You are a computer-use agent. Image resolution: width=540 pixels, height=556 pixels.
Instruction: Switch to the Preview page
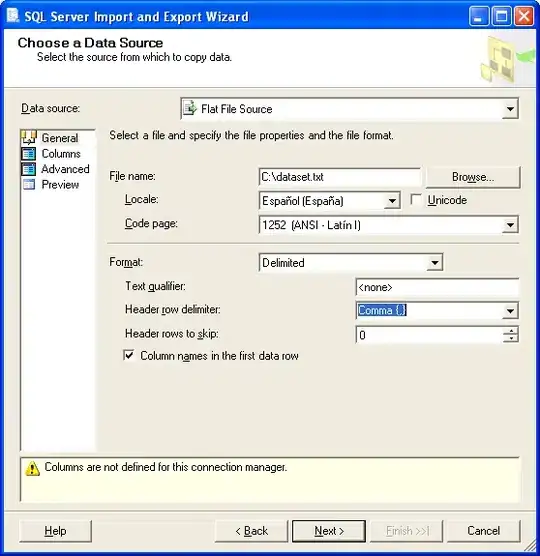pyautogui.click(x=60, y=184)
